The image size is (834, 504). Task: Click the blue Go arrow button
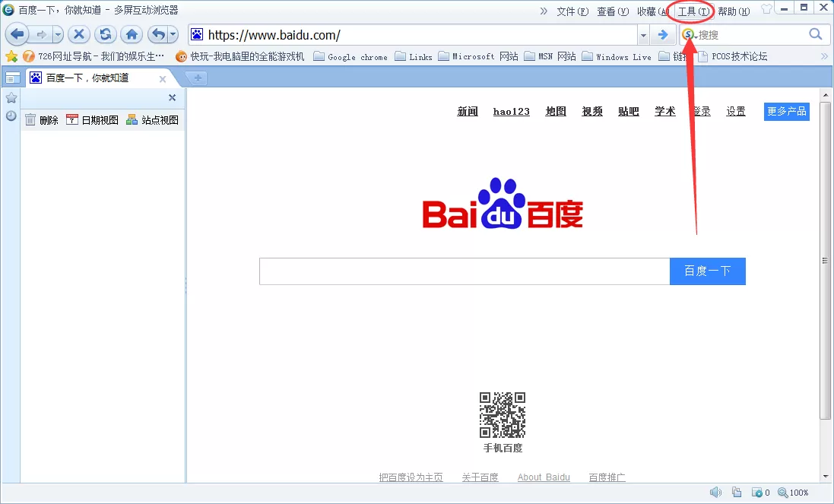pos(663,35)
